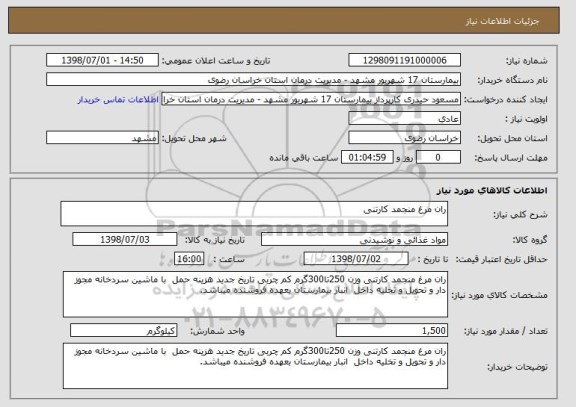Select the گروه کالا field مواد غذائی و نوشیدنی
Screen dimensions: 576x407
[x=354, y=240]
